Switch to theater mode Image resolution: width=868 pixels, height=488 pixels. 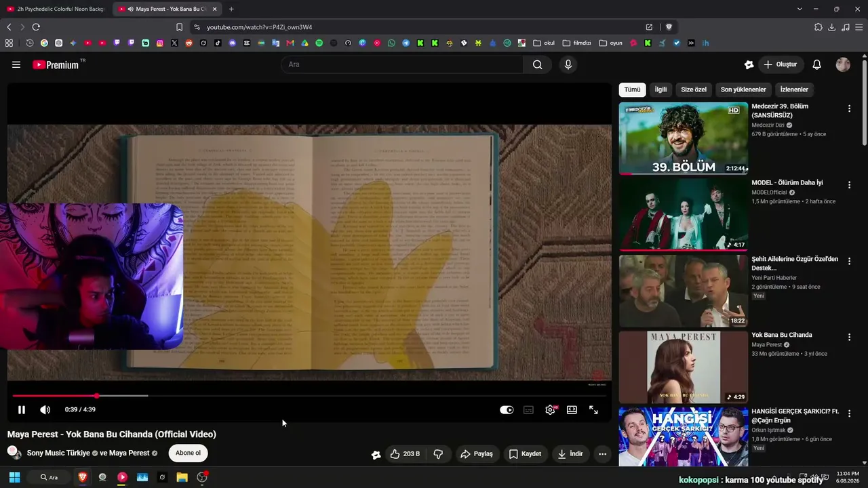tap(572, 410)
